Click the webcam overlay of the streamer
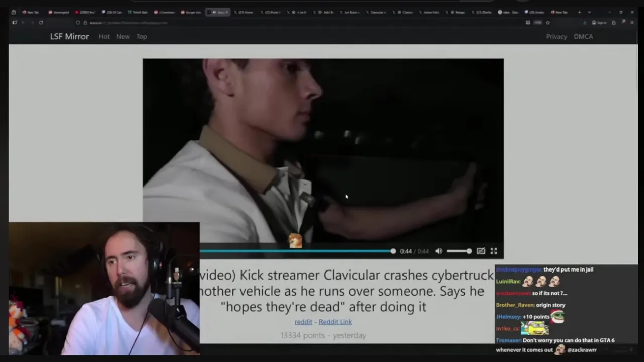 coord(104,289)
